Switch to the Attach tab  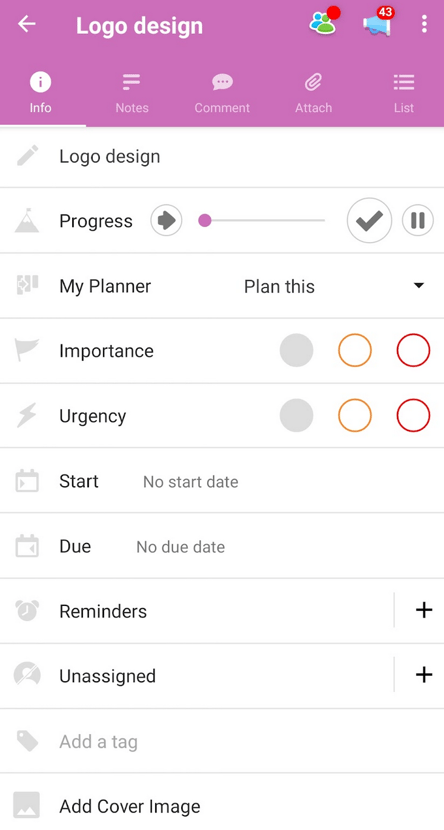pyautogui.click(x=313, y=94)
